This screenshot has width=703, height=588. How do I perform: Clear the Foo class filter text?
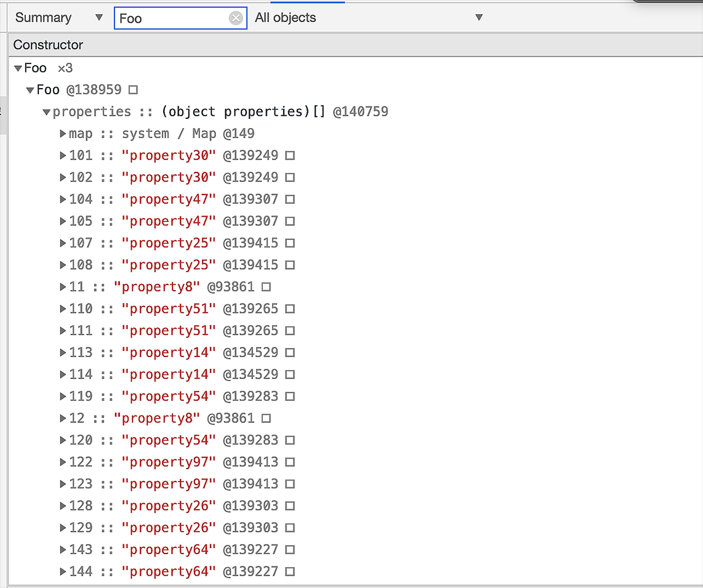236,18
